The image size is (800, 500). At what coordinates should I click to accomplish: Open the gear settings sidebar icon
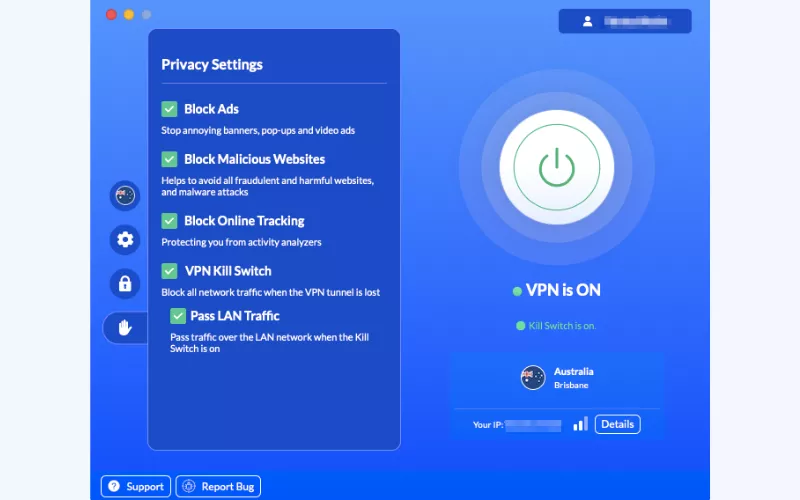[x=125, y=239]
